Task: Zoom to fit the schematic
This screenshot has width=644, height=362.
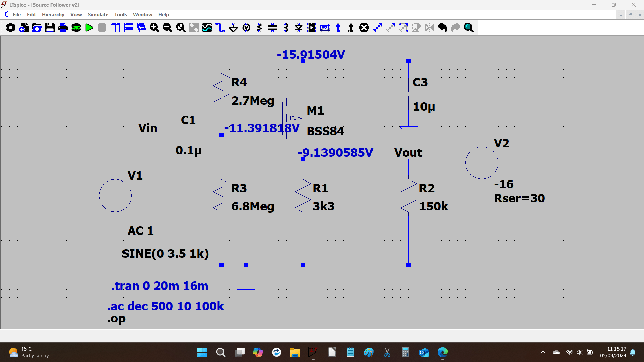Action: (x=181, y=28)
